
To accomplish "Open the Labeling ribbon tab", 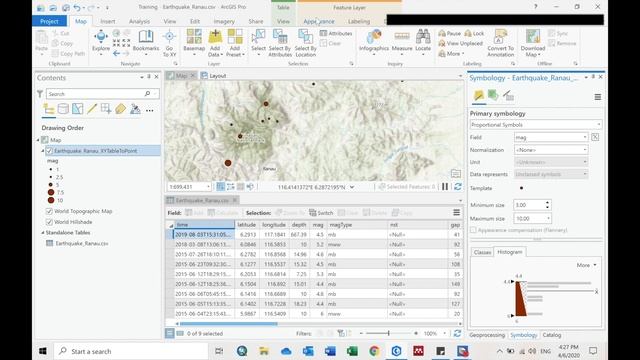I will pyautogui.click(x=359, y=21).
